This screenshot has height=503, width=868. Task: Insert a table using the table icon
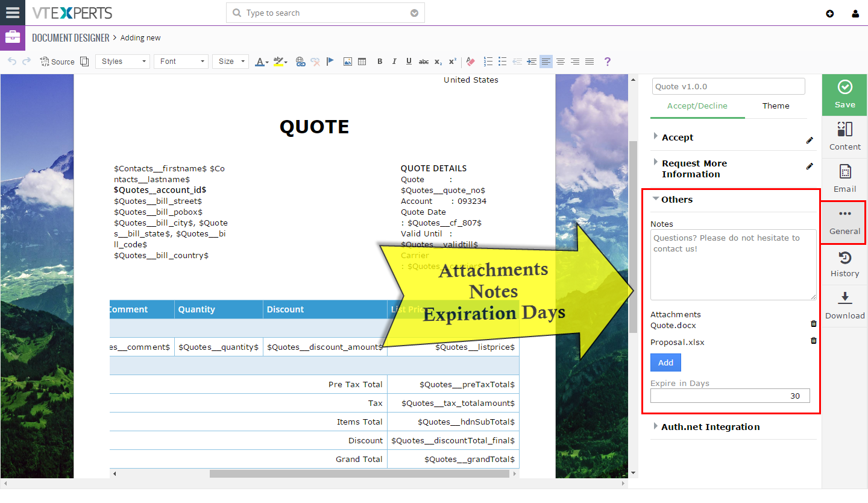[x=362, y=62]
